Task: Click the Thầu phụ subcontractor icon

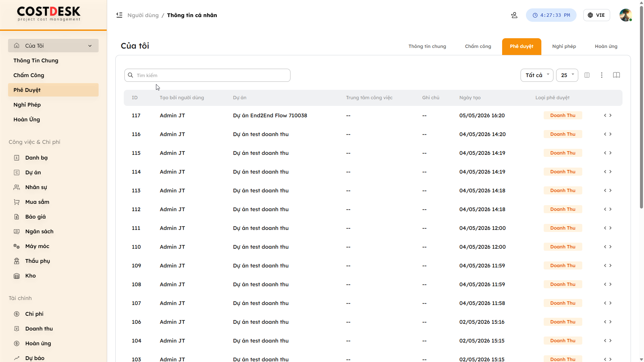Action: 16,261
